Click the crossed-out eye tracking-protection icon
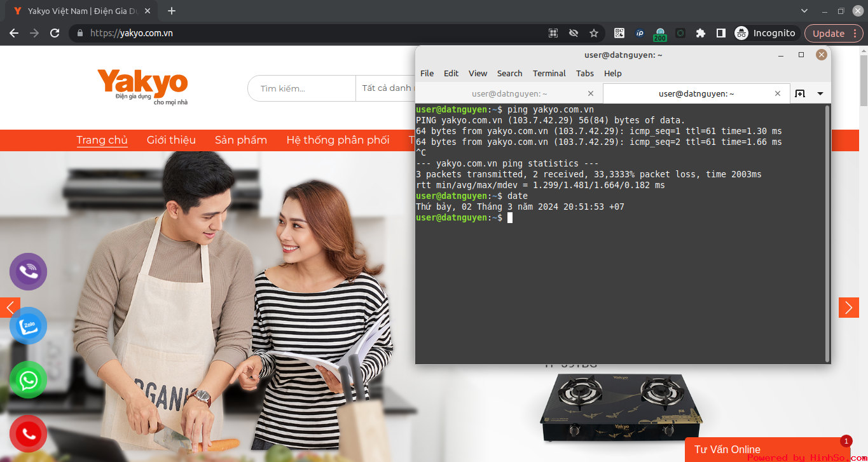 coord(574,33)
